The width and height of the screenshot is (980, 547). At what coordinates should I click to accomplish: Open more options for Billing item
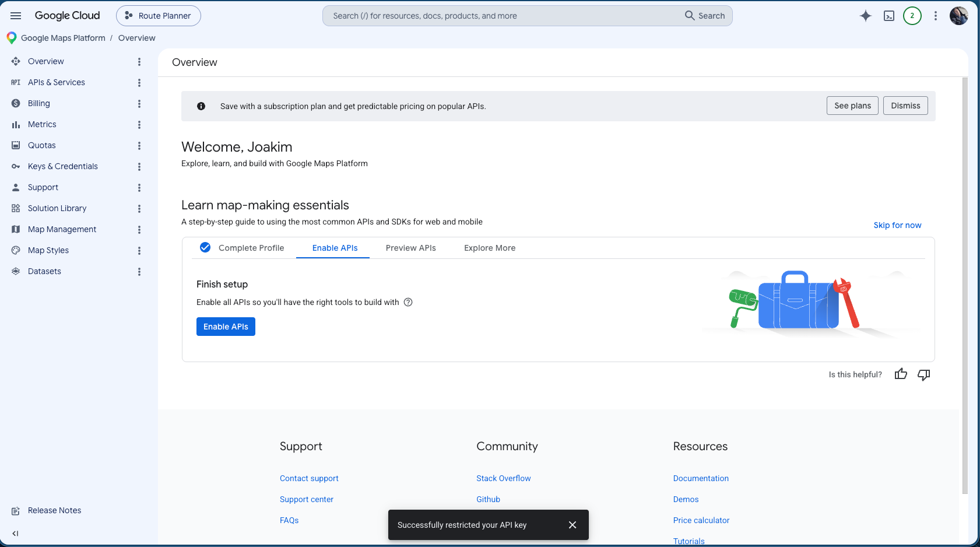[139, 104]
